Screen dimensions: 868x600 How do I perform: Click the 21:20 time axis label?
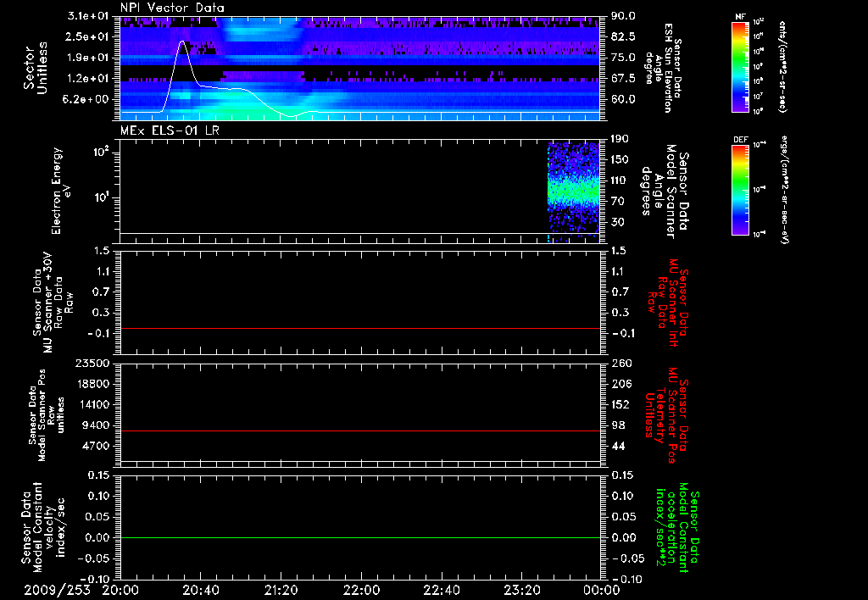[281, 590]
